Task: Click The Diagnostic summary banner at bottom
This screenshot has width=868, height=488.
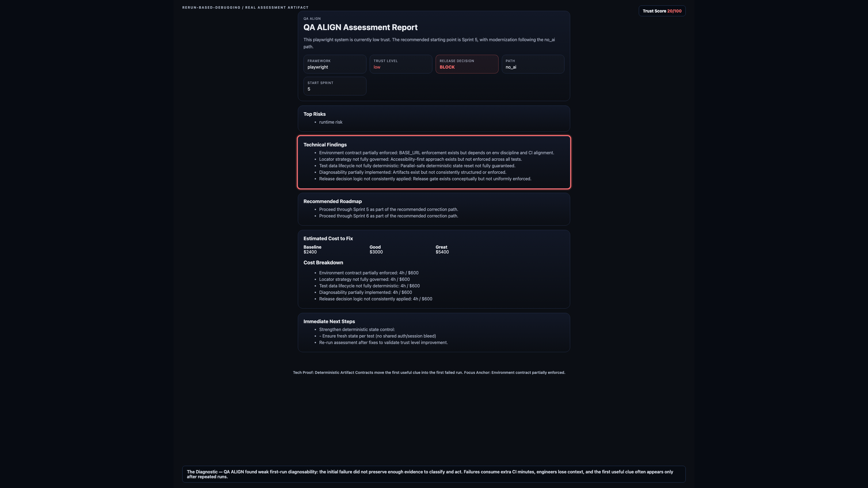Action: coord(434,474)
